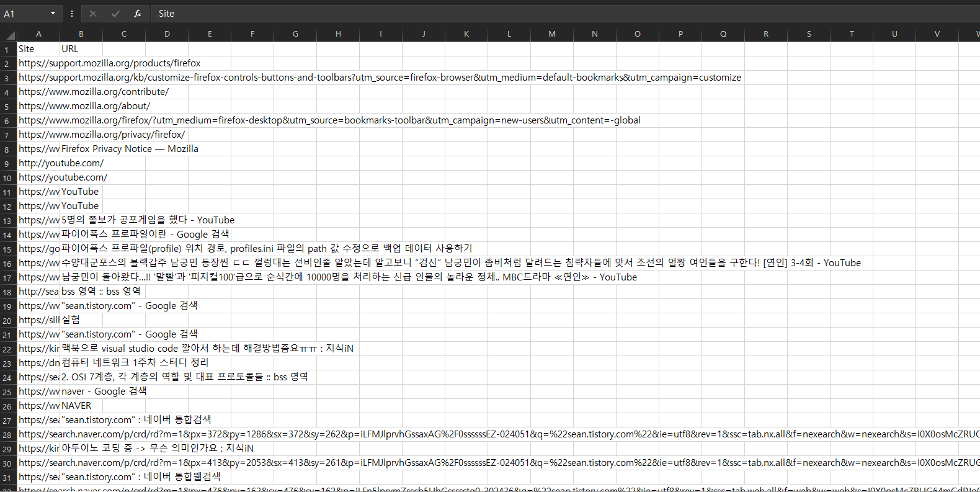Click "sean.tistory.com" Google 검색 in row 21

[129, 334]
